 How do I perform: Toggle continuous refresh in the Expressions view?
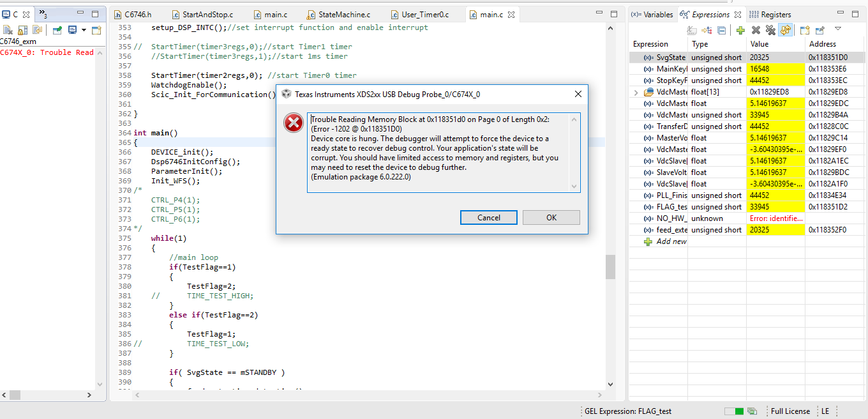(x=785, y=30)
